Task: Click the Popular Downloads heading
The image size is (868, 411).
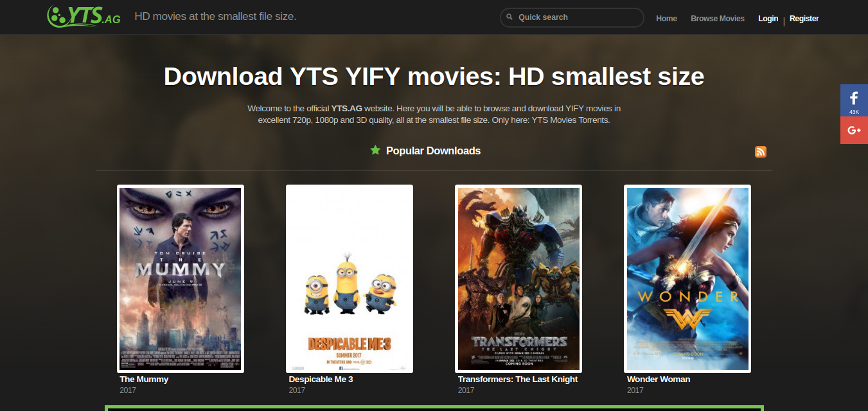Action: click(433, 151)
